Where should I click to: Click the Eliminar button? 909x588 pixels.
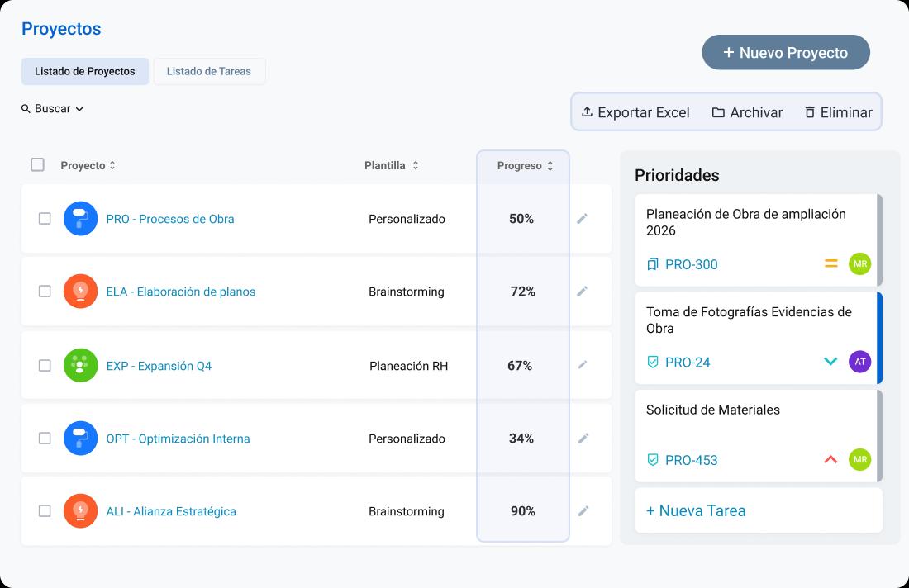click(838, 112)
